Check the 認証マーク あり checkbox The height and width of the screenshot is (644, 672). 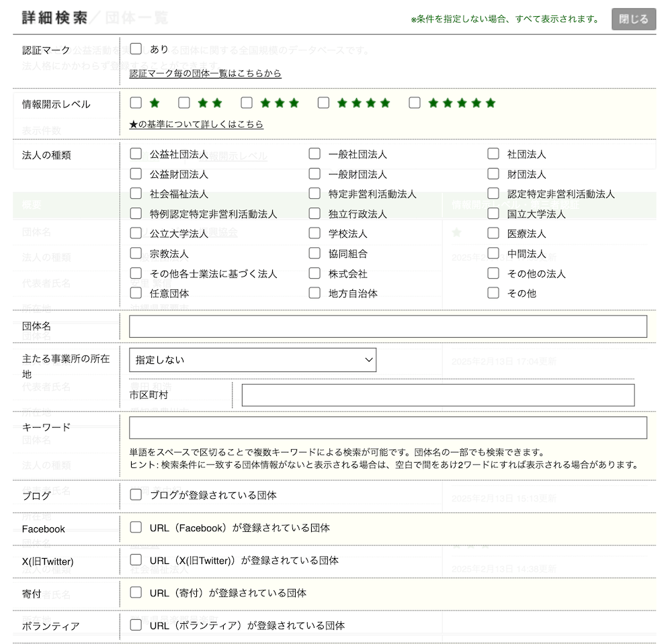click(x=136, y=49)
